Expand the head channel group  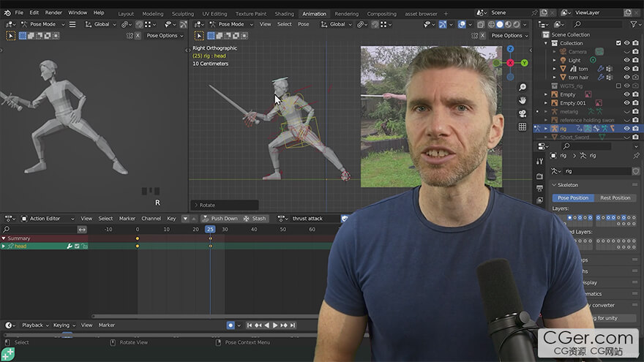(4, 246)
